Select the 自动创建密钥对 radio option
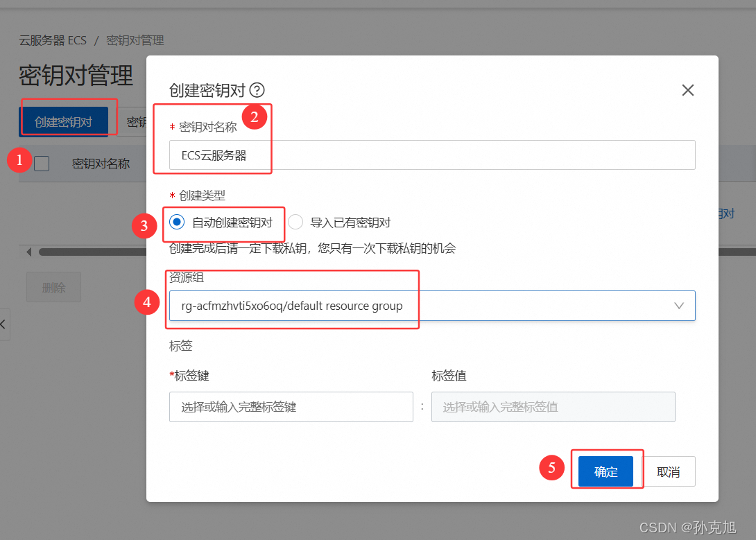 tap(177, 222)
